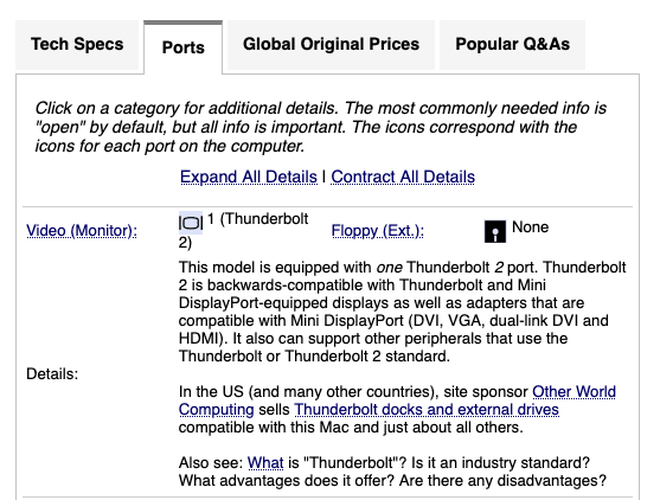Follow Thunderbolt docks and external drives link
Screen dimensions: 660x500
click(x=426, y=410)
